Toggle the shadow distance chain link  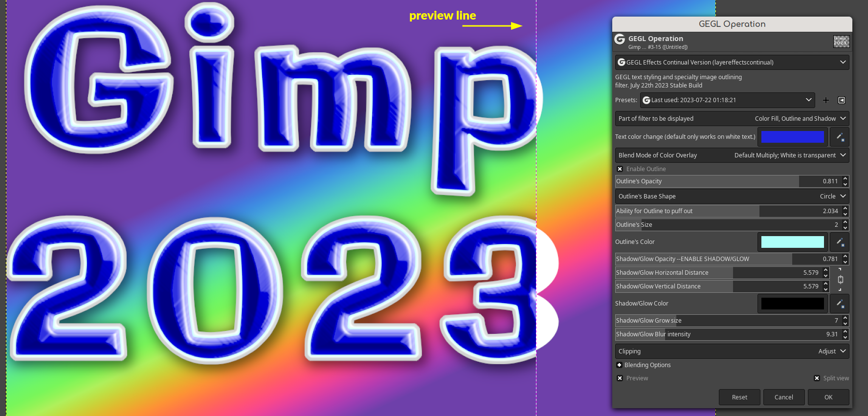[841, 280]
